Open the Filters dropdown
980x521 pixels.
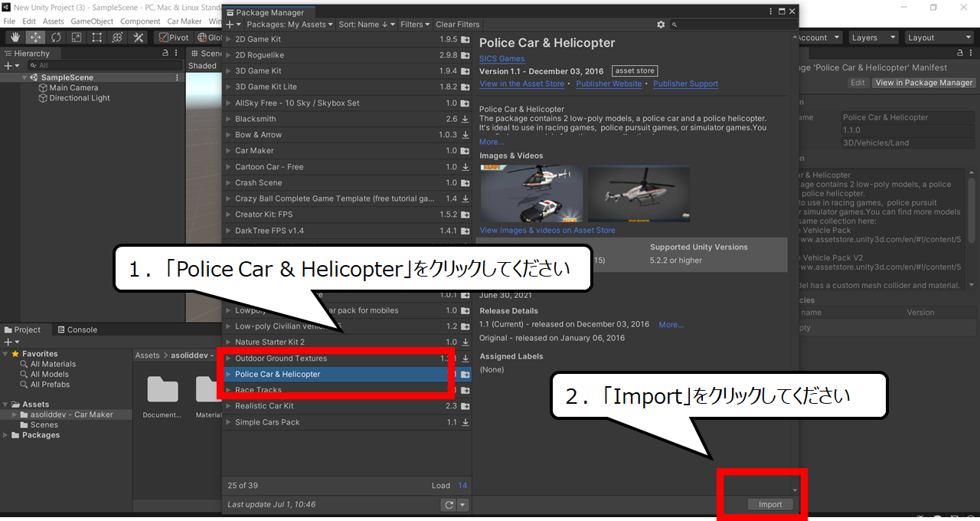coord(415,25)
